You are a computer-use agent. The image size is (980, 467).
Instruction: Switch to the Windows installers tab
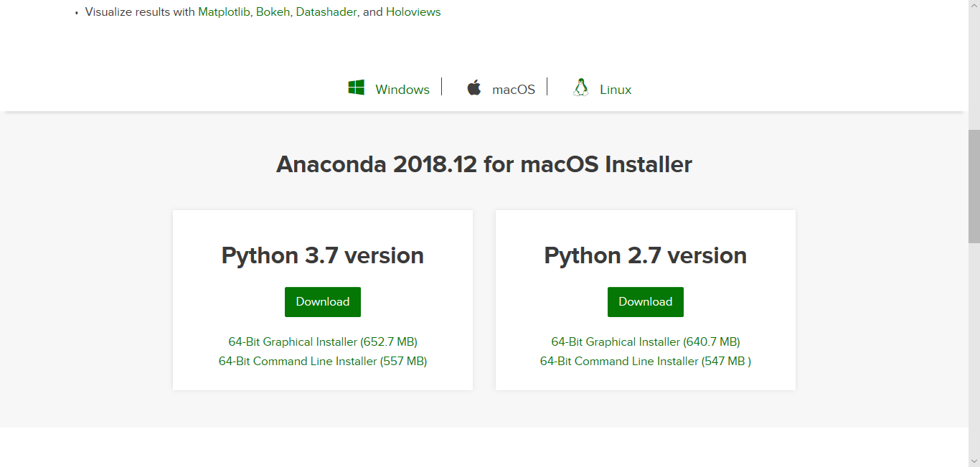point(402,89)
